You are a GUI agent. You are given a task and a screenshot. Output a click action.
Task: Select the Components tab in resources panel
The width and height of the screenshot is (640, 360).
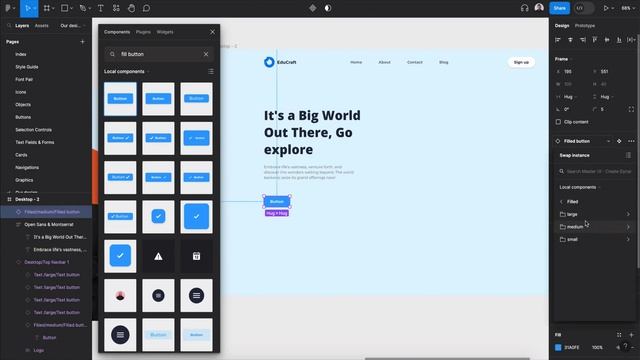(x=117, y=32)
